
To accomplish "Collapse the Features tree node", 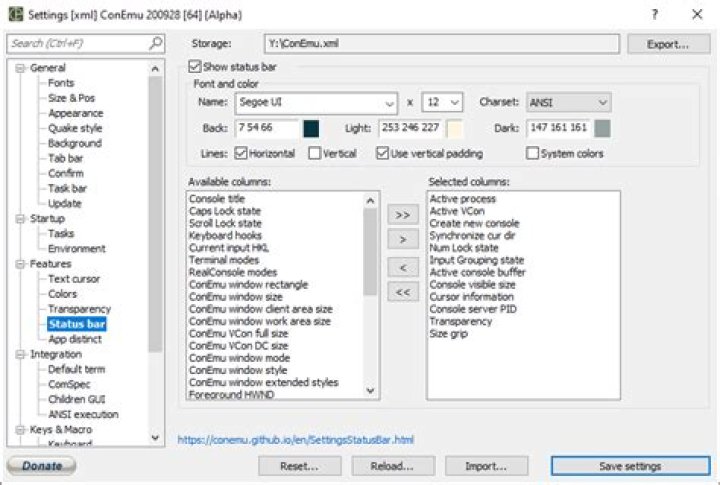I will pyautogui.click(x=20, y=264).
